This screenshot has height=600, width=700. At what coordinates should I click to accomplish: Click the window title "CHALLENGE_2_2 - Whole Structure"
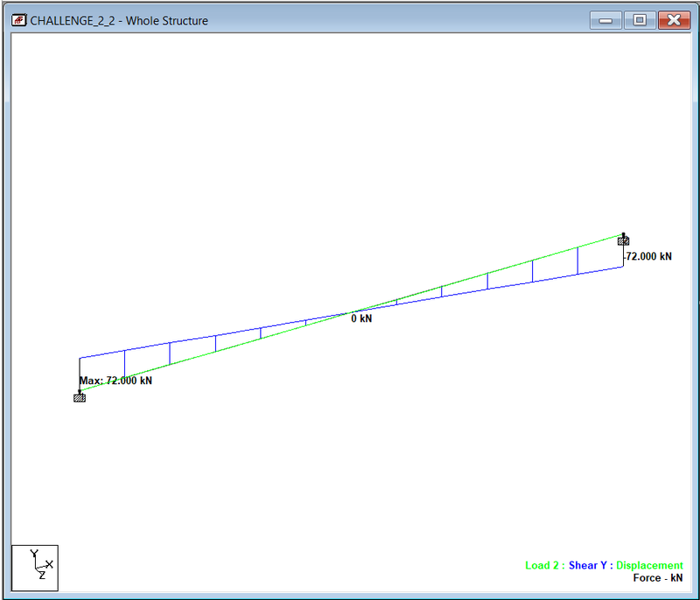119,21
